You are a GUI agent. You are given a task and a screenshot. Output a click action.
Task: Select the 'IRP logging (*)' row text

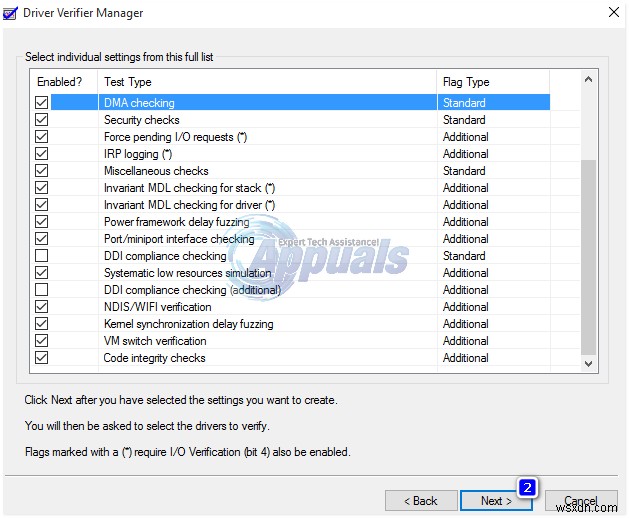[x=138, y=154]
